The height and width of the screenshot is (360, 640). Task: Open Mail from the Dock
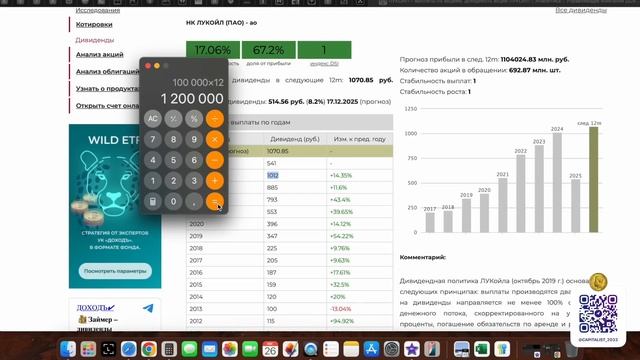pos(209,349)
